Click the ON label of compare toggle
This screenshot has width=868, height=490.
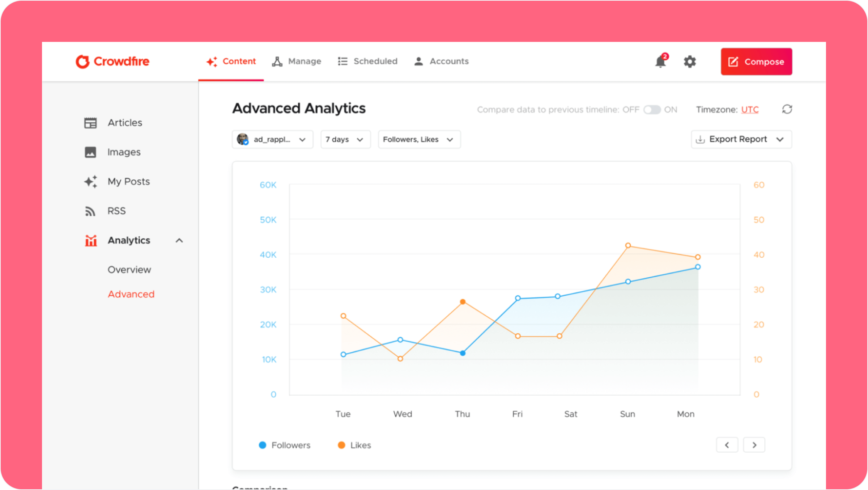click(x=671, y=110)
